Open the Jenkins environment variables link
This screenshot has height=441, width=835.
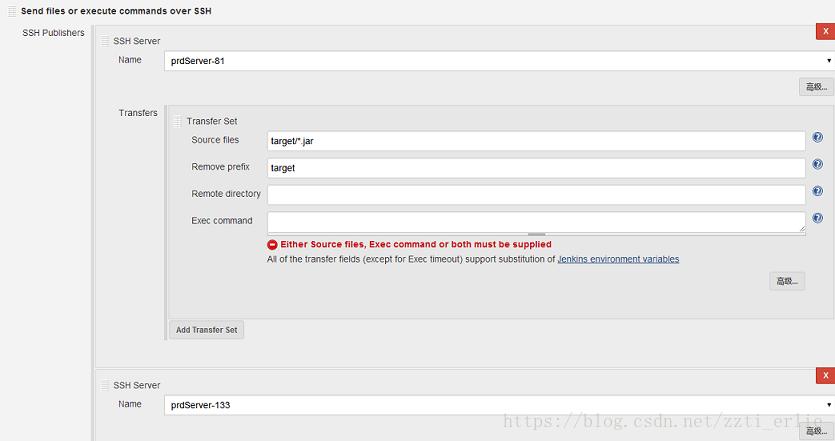click(x=618, y=259)
